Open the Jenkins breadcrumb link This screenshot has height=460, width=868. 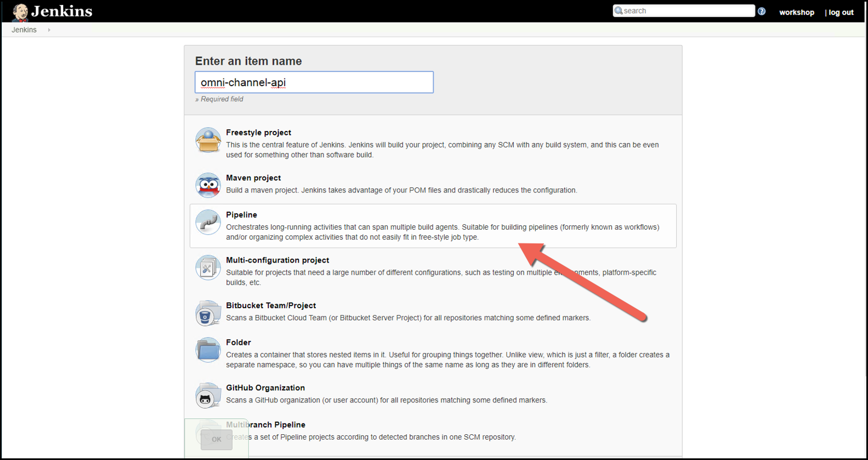point(24,30)
